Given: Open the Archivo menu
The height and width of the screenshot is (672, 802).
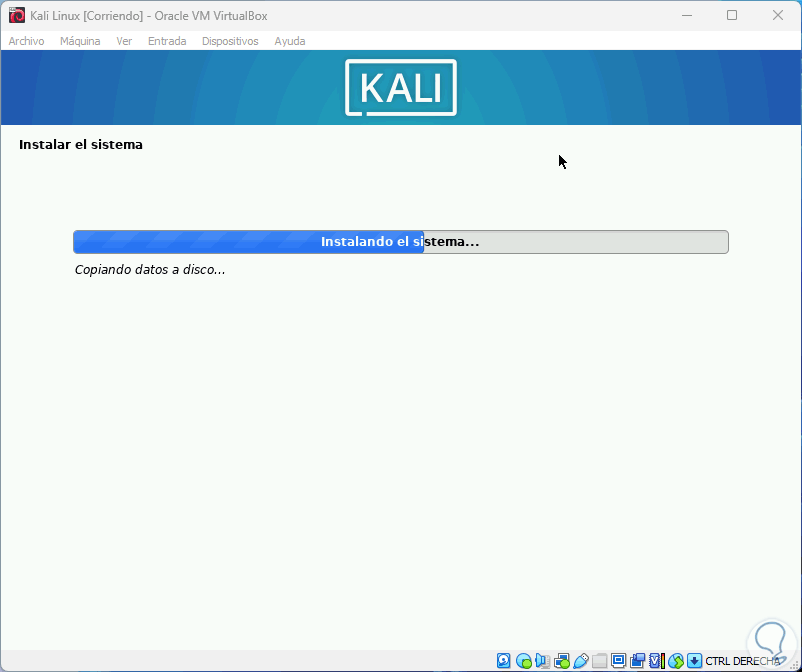Looking at the screenshot, I should pyautogui.click(x=27, y=41).
